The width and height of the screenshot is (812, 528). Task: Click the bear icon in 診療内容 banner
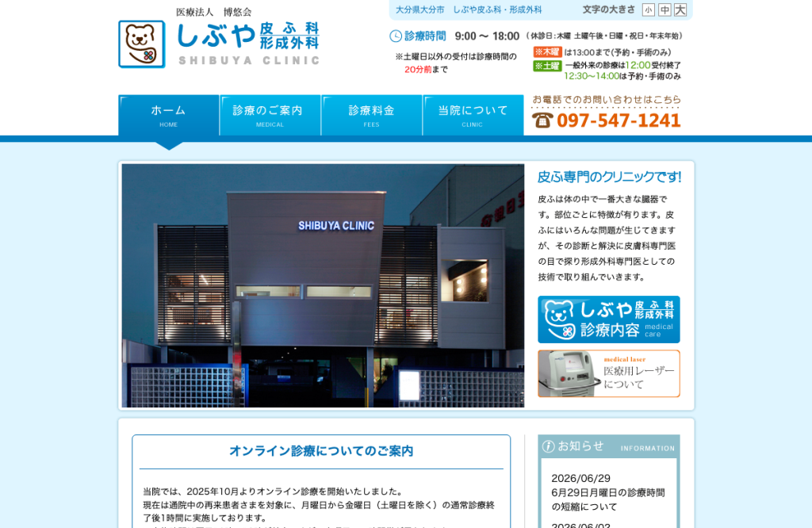click(x=560, y=319)
